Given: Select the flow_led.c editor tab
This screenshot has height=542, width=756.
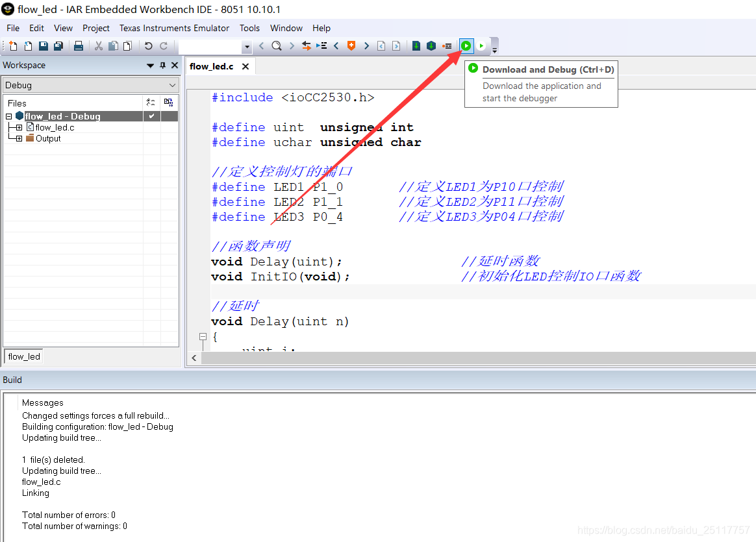Looking at the screenshot, I should (x=212, y=66).
